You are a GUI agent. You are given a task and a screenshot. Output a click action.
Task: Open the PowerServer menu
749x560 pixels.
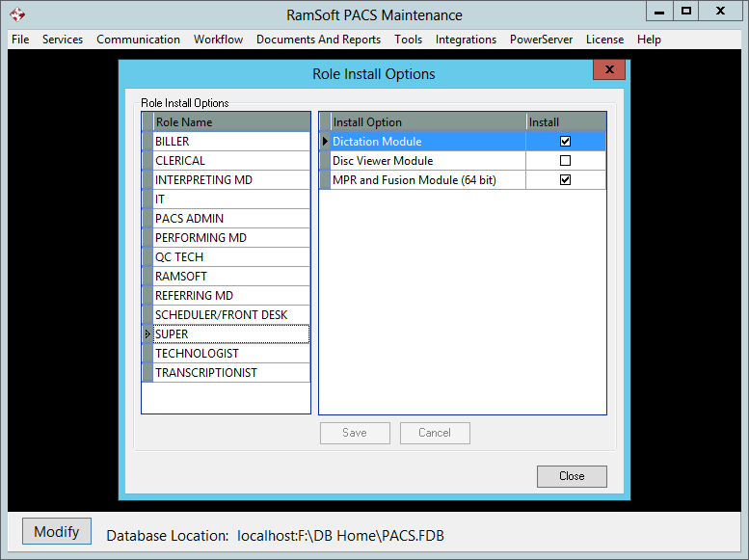pyautogui.click(x=541, y=40)
